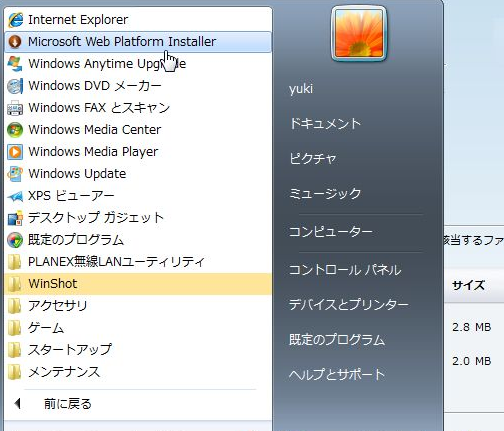Open the yuki user folder link

pos(301,89)
